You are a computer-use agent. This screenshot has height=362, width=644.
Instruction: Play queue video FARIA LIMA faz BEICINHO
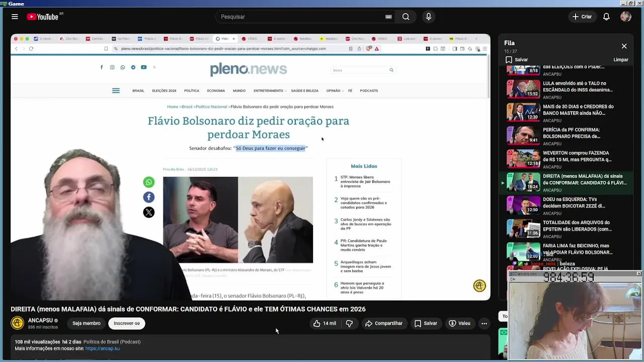(567, 251)
